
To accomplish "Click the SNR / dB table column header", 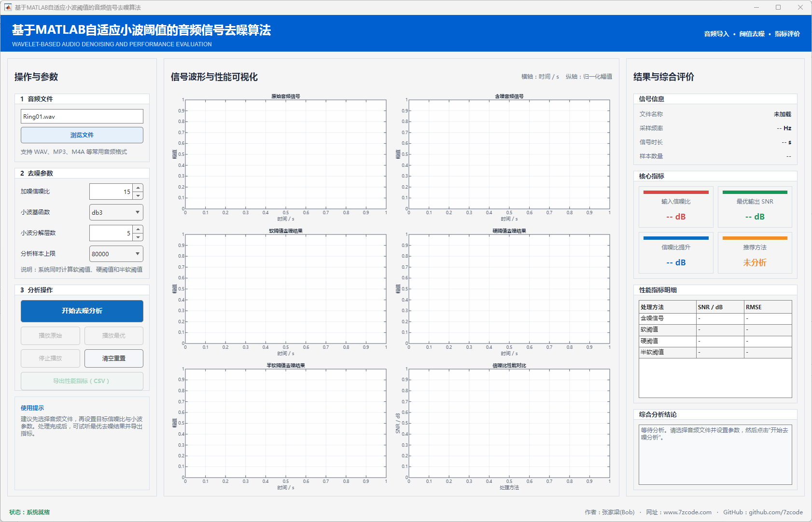I will click(720, 307).
